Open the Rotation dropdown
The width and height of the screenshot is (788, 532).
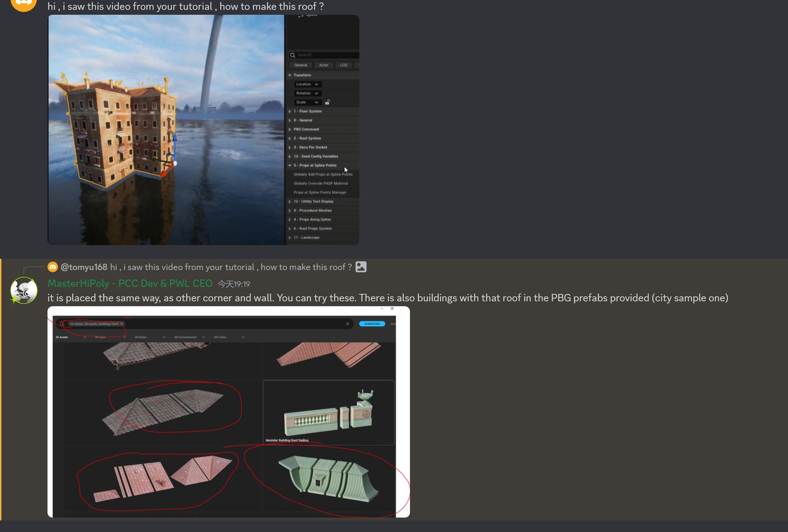pos(308,93)
